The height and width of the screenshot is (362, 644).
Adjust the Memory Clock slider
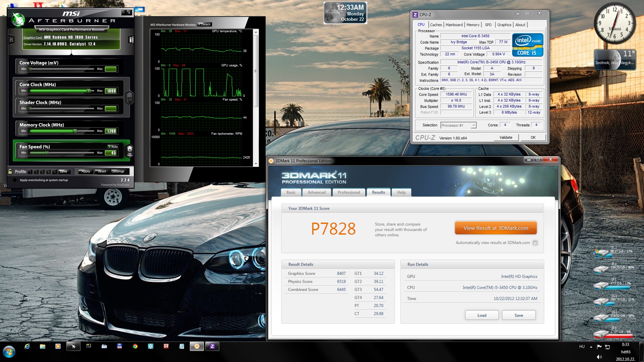(75, 131)
